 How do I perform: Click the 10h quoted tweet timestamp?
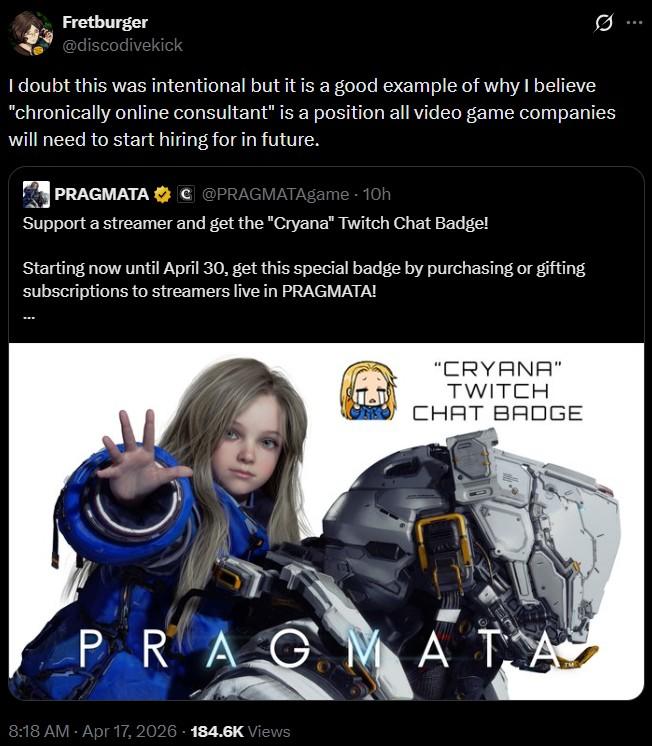coord(376,194)
